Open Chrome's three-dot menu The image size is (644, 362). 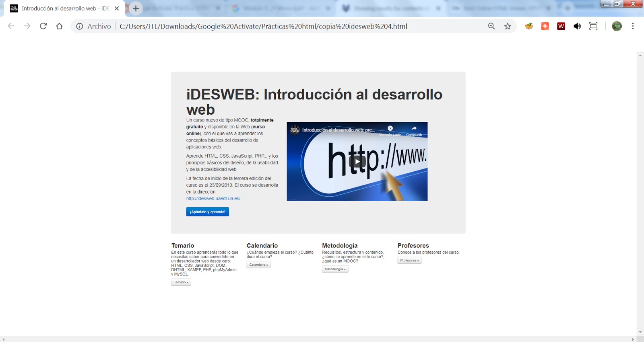[633, 26]
